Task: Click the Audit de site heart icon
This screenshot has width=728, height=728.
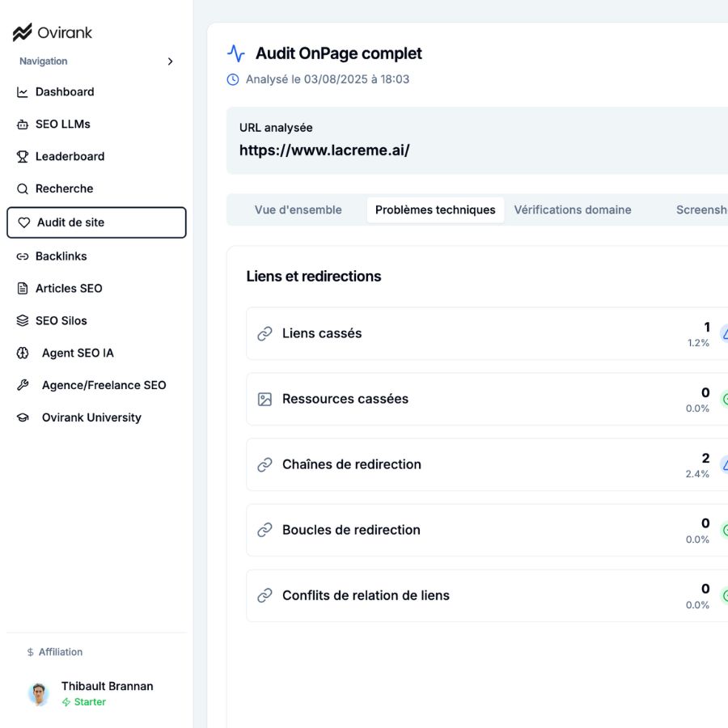Action: click(24, 222)
